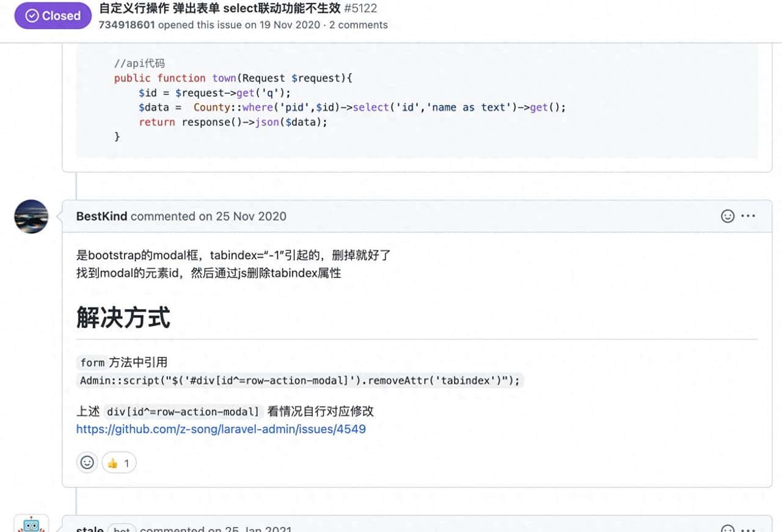Screen dimensions: 782x532
Task: Open the linked issue 4549 URL
Action: (221, 429)
